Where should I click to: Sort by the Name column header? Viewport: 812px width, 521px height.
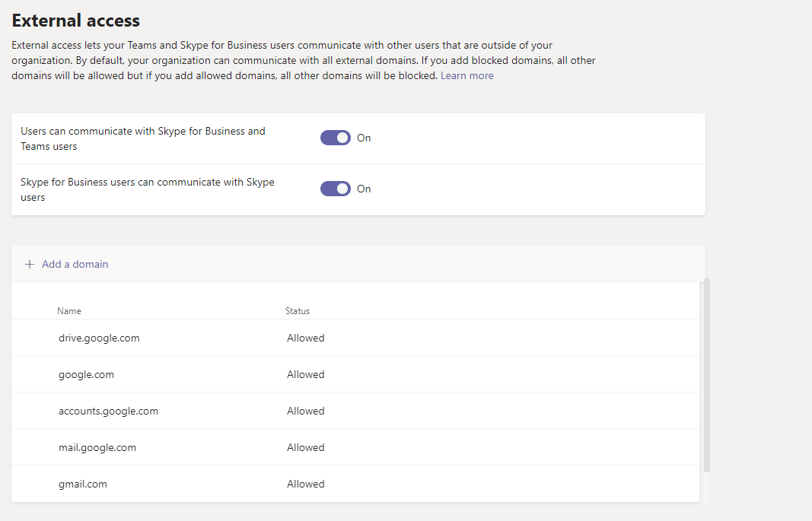pyautogui.click(x=69, y=311)
